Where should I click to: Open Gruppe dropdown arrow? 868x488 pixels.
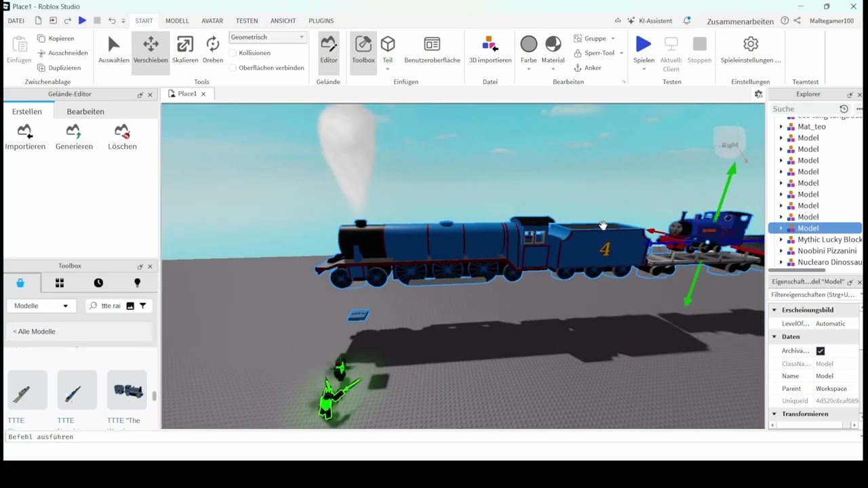click(613, 39)
